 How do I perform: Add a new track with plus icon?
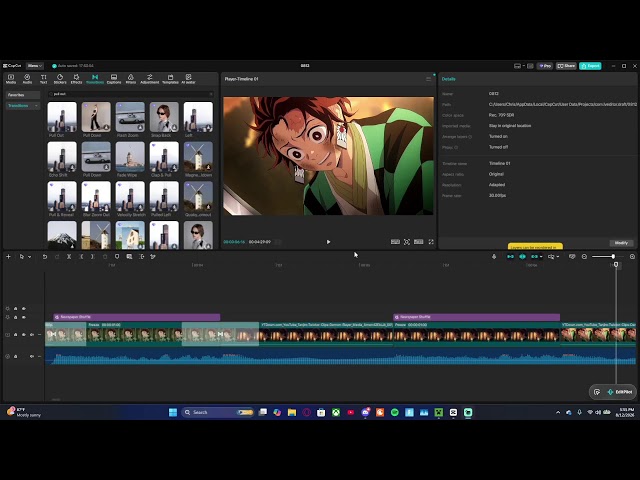[x=8, y=256]
